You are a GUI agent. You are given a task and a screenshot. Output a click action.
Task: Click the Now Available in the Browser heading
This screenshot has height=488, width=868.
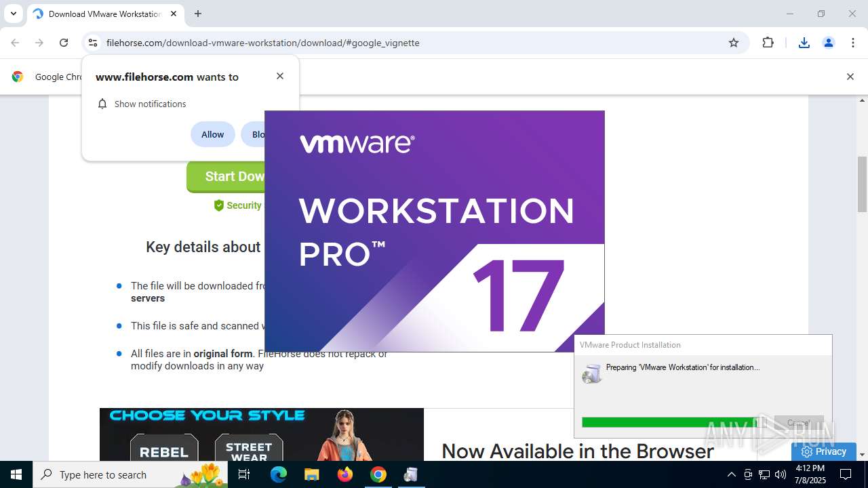pyautogui.click(x=578, y=451)
